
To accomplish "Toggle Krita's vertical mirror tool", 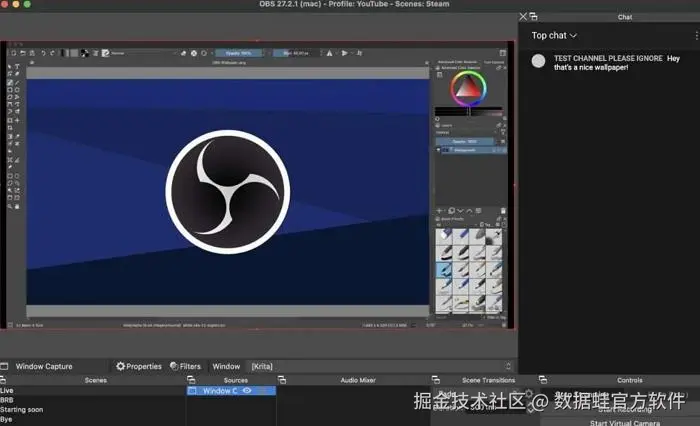I will [x=345, y=53].
